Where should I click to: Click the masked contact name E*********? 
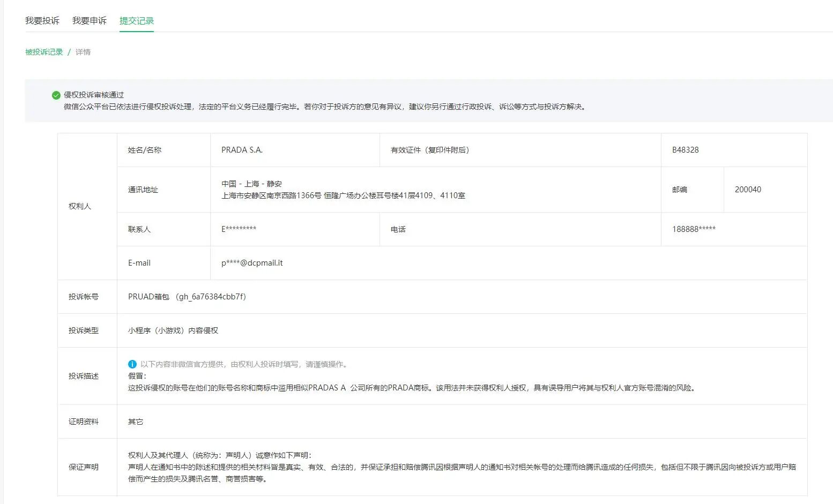239,229
